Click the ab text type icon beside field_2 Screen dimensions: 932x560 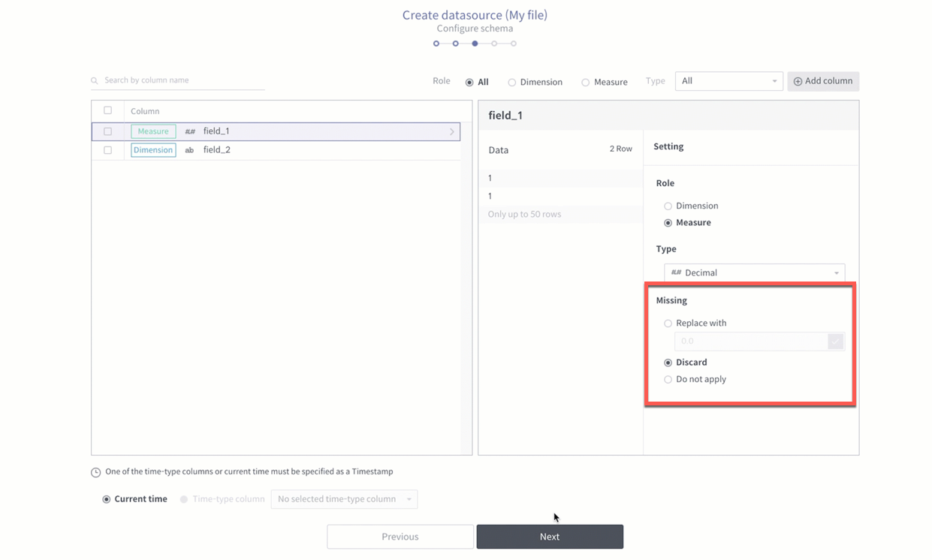point(189,149)
